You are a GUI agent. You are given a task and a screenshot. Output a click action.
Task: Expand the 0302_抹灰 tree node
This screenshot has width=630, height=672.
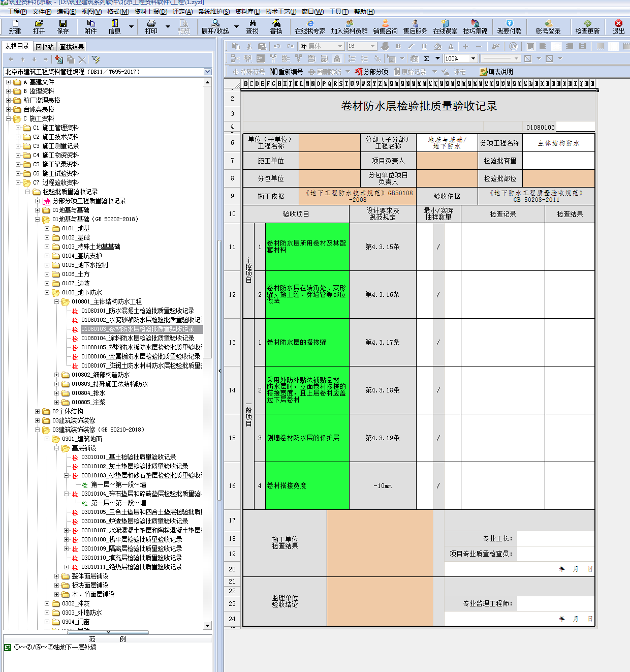[x=47, y=604]
